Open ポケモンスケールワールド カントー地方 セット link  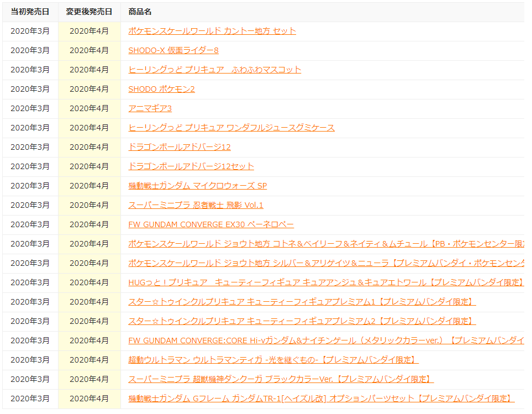(x=212, y=31)
